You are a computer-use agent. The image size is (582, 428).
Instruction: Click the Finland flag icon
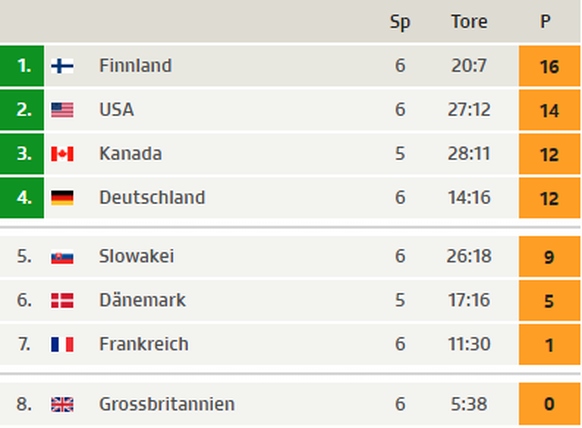tap(62, 66)
